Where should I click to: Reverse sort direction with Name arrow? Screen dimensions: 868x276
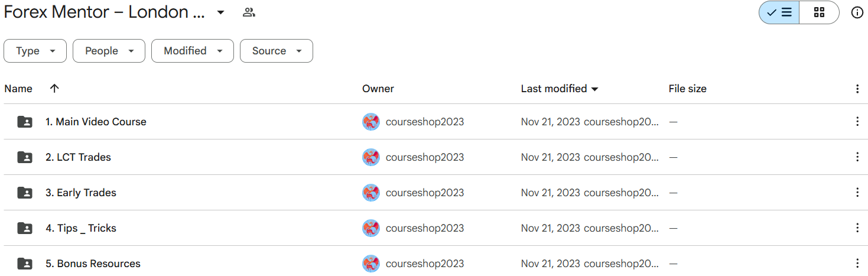click(54, 89)
